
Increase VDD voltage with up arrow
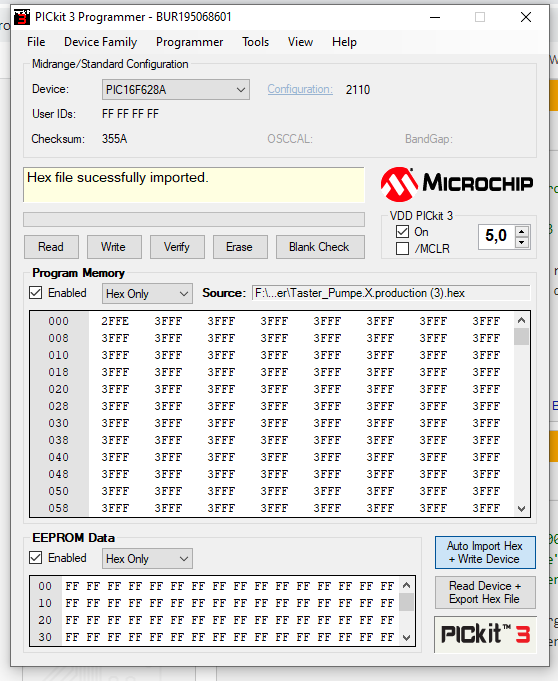click(522, 231)
